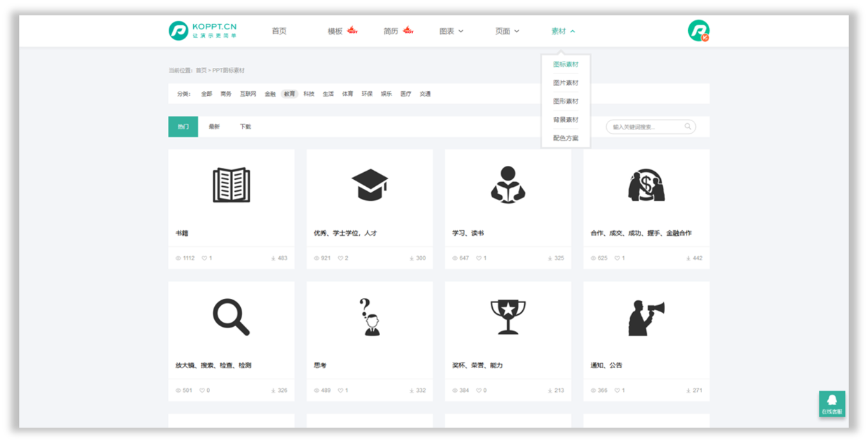Click heart icon on 通知、公告 card
Viewport: 868px width, 443px height.
[618, 391]
